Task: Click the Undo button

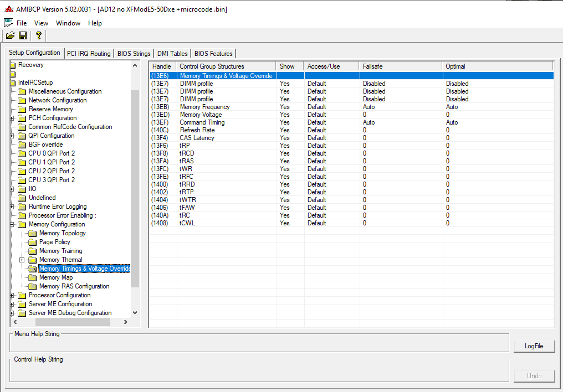Action: pyautogui.click(x=534, y=376)
